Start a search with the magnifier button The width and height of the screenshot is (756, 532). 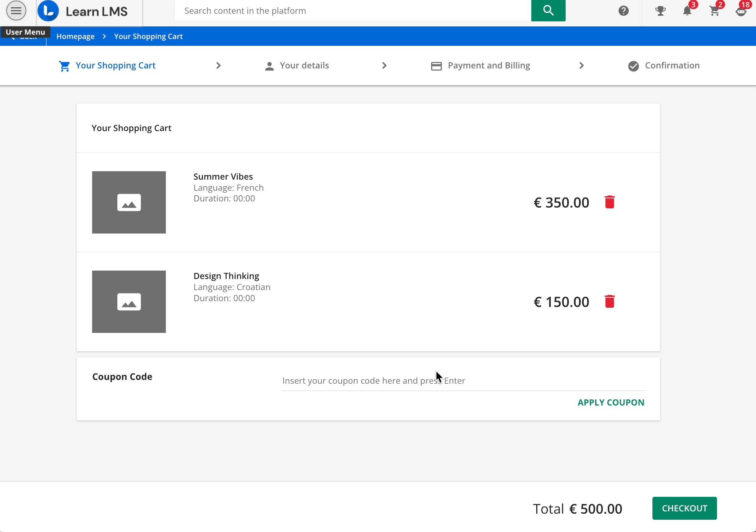click(548, 10)
